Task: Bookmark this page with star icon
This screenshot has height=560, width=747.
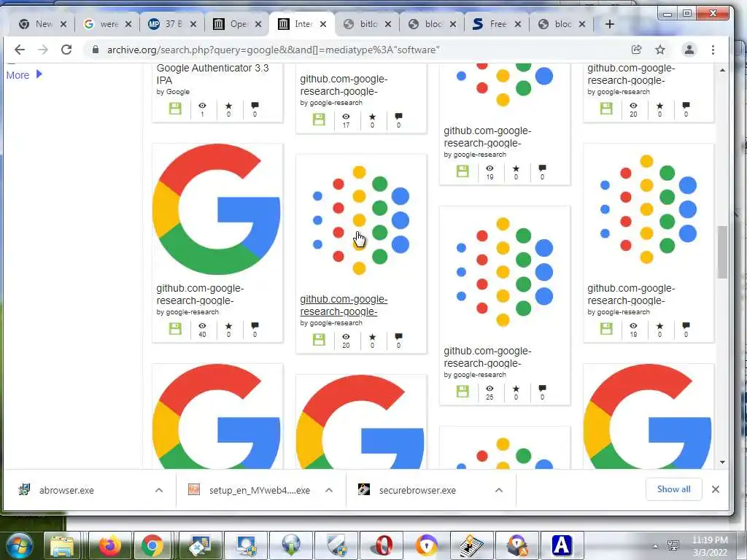Action: coord(659,50)
